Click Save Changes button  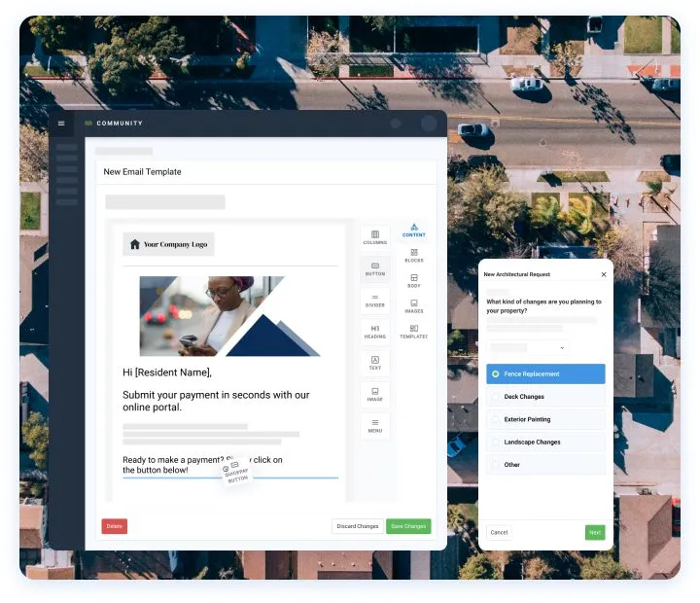(x=408, y=526)
